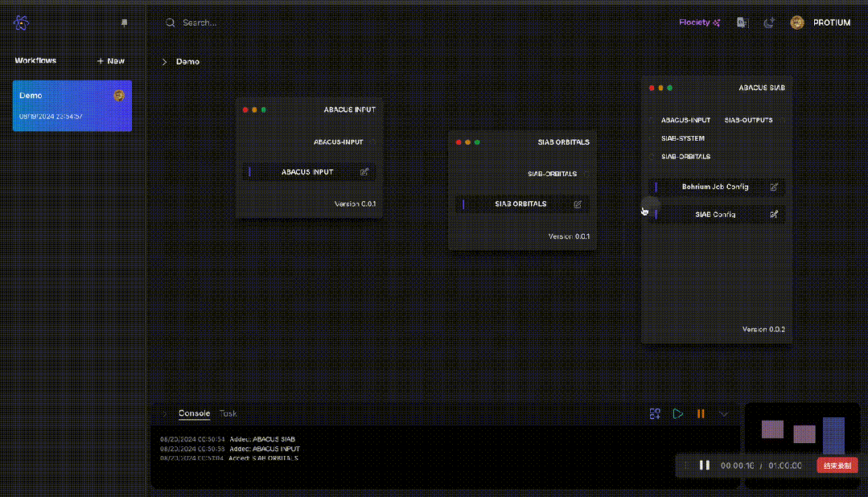
Task: Click the add node icon in the console toolbar
Action: coord(655,413)
